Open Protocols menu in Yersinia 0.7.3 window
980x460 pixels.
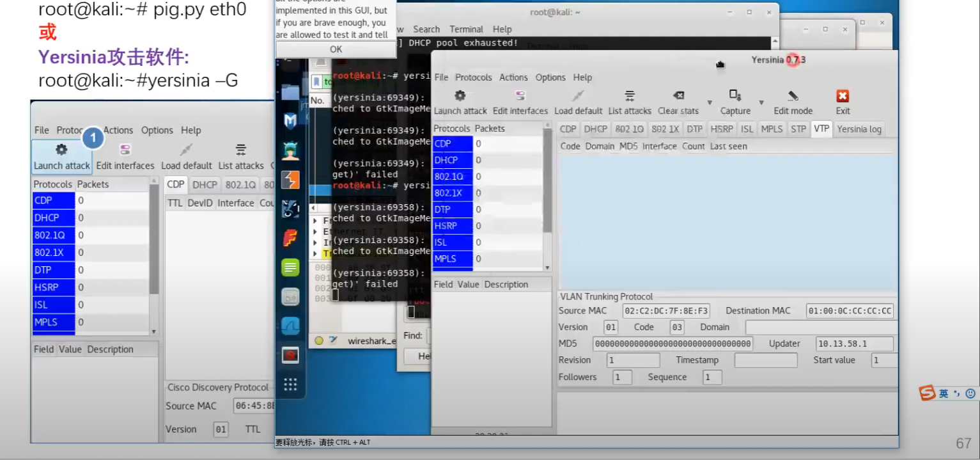[474, 77]
